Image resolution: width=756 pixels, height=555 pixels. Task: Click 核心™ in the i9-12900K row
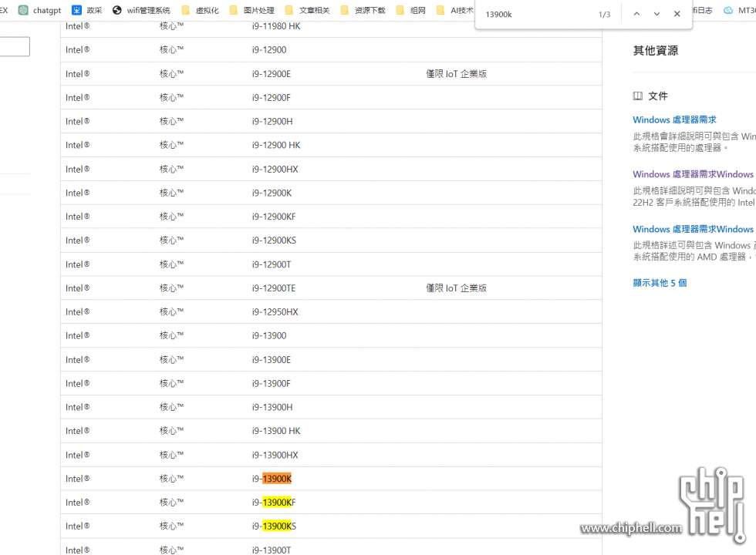[x=171, y=193]
